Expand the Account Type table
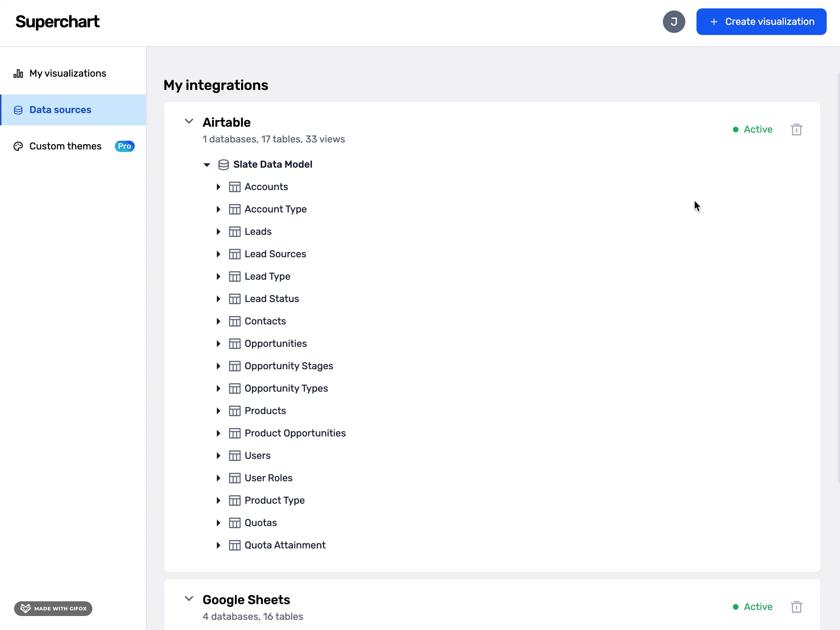Viewport: 840px width, 630px height. point(218,209)
